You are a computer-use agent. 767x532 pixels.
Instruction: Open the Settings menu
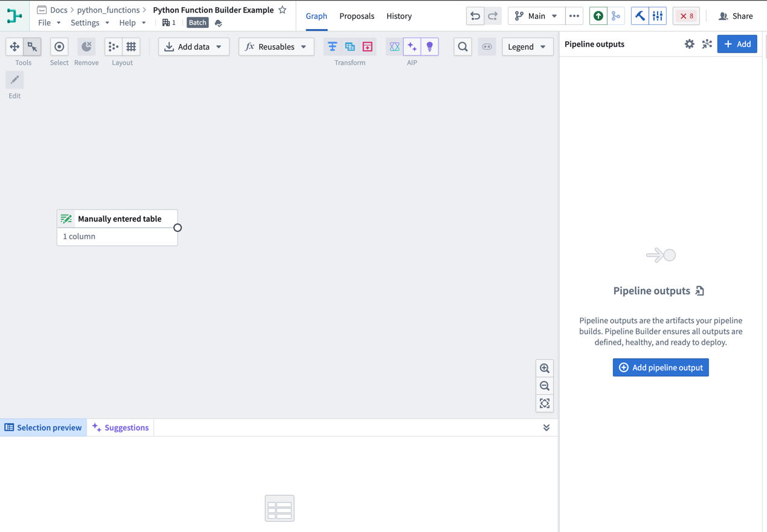(x=90, y=23)
